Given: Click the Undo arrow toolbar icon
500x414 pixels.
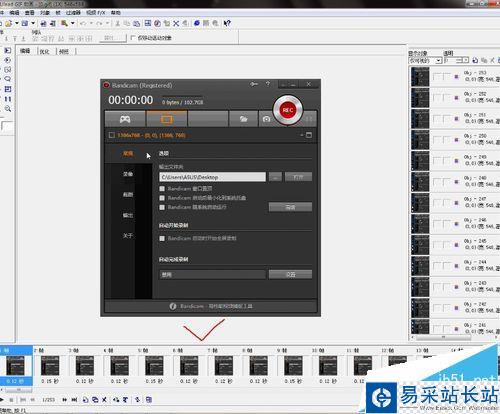Looking at the screenshot, I should (83, 23).
